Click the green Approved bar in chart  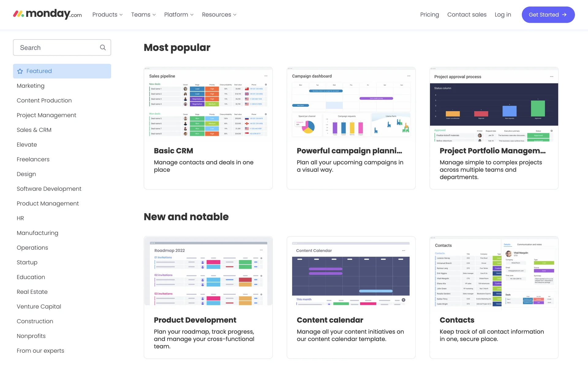[538, 109]
